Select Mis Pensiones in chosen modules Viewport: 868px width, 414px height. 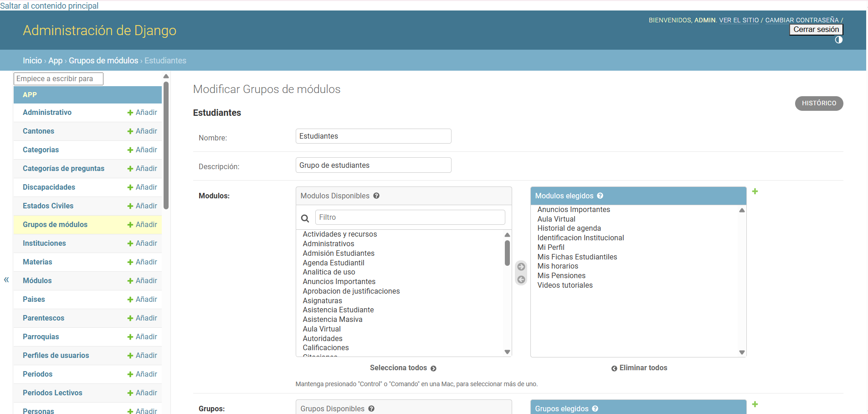(x=561, y=276)
